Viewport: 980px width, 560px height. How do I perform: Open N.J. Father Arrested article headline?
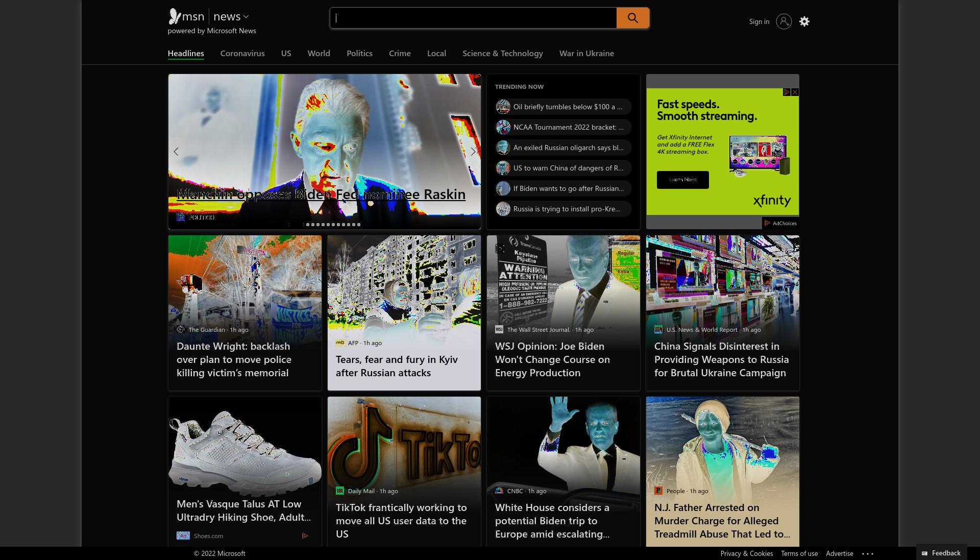click(722, 521)
